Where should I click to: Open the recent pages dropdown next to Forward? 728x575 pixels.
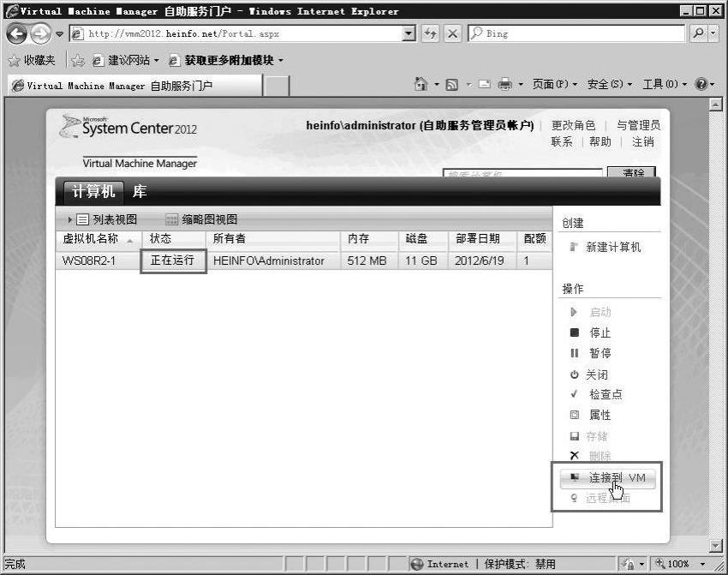(x=59, y=34)
